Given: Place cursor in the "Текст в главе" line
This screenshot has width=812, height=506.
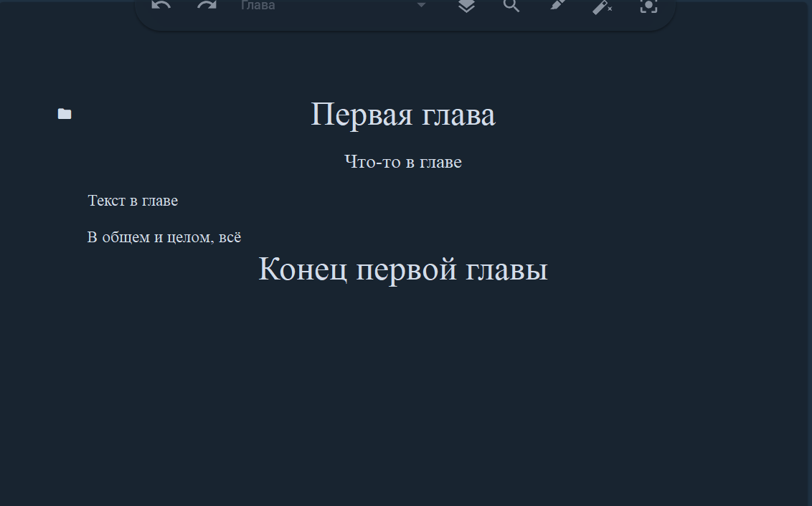Looking at the screenshot, I should coord(133,201).
